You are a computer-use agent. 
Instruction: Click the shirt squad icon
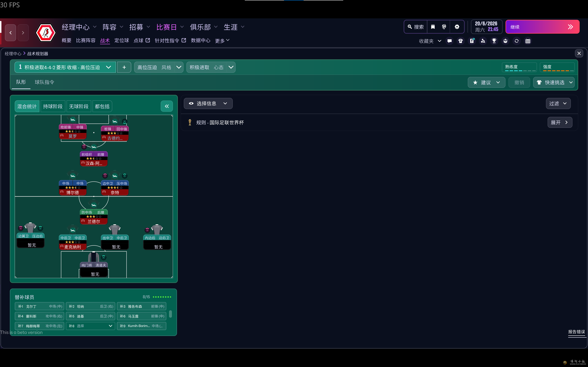pos(460,41)
